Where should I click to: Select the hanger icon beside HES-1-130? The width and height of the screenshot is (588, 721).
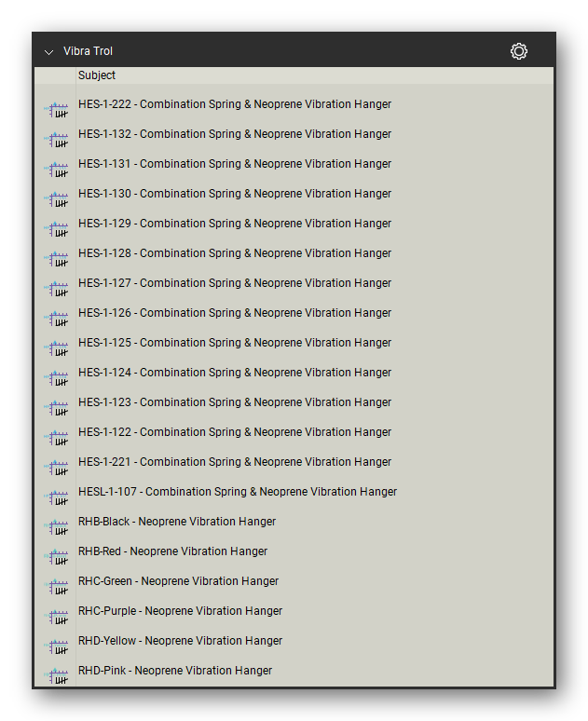tap(56, 199)
